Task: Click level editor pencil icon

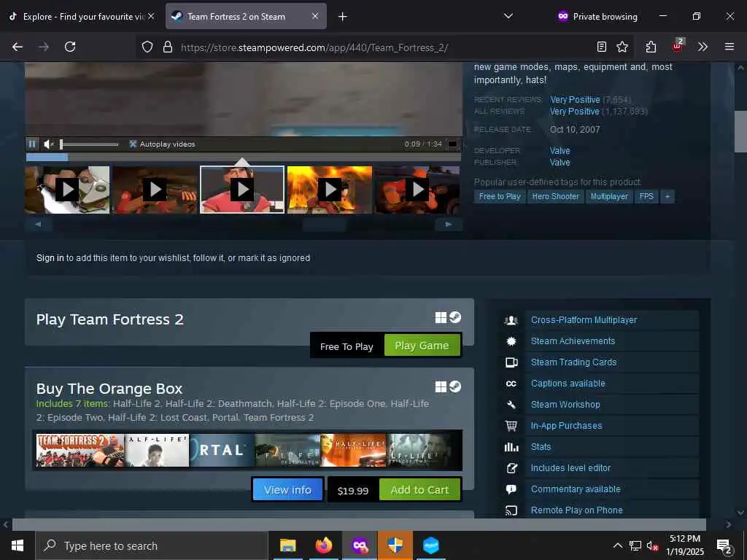Action: tap(511, 468)
